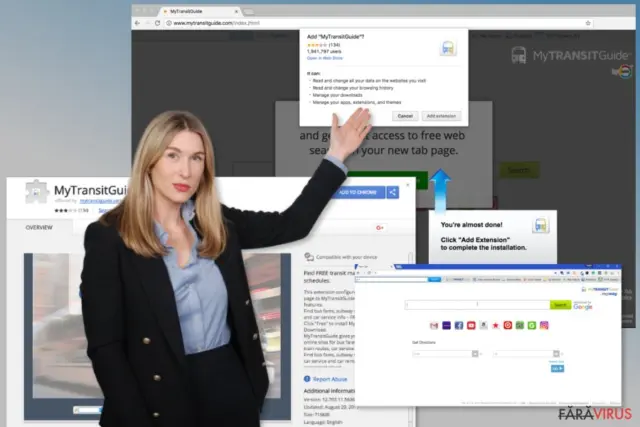Select the MyTransitGuide browser tab
The width and height of the screenshot is (640, 427).
200,11
